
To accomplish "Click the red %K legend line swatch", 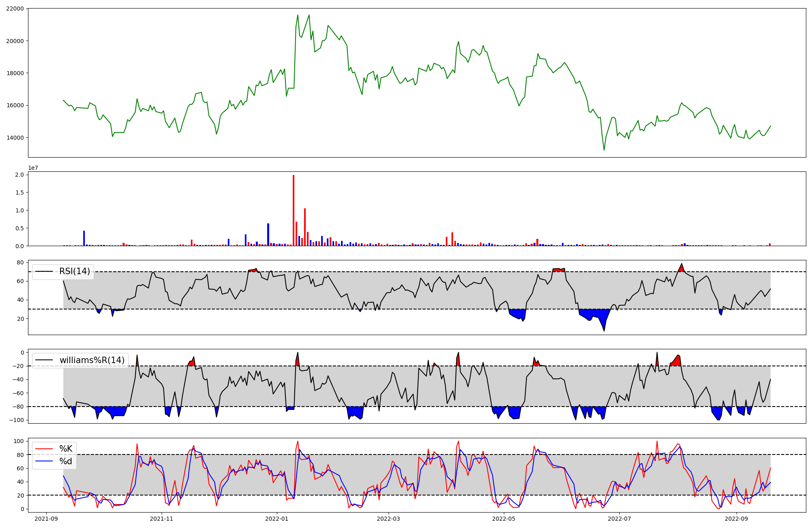I will (44, 449).
